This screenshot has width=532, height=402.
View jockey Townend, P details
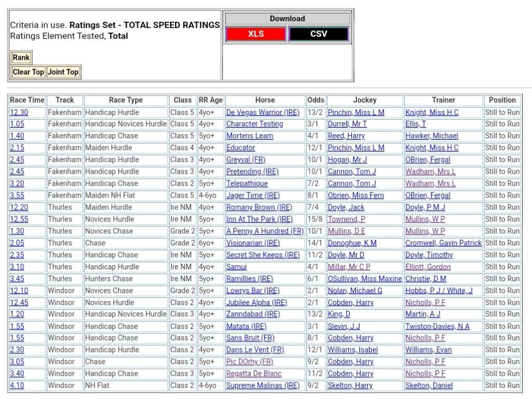click(346, 219)
